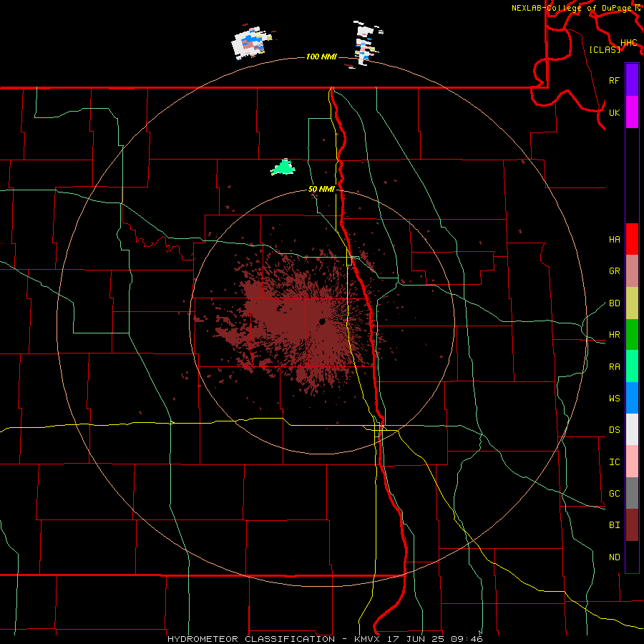Click the NEXLAB-College of DuPage text
Screen dimensions: 644x644
coord(571,8)
